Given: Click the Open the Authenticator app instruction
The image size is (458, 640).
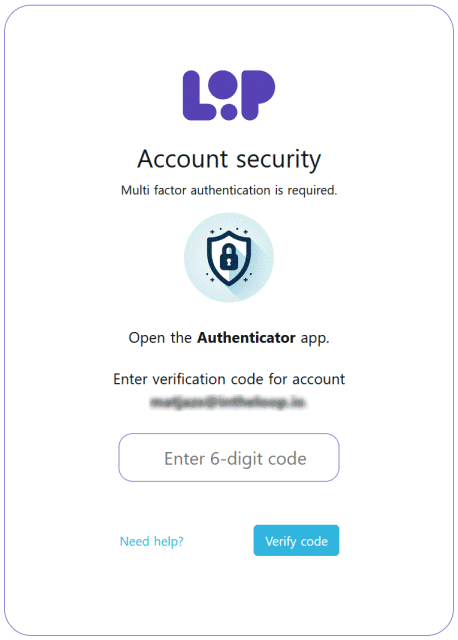Looking at the screenshot, I should click(229, 338).
